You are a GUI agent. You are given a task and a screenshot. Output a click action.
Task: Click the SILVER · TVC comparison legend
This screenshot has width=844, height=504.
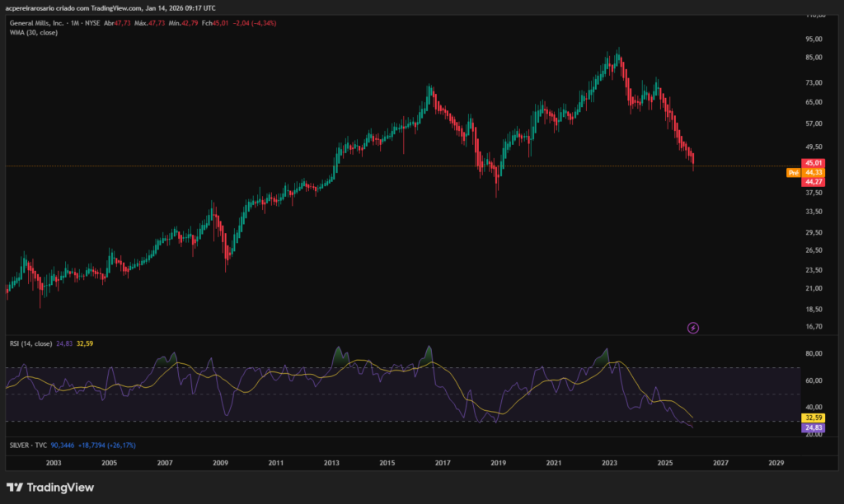[x=29, y=443]
